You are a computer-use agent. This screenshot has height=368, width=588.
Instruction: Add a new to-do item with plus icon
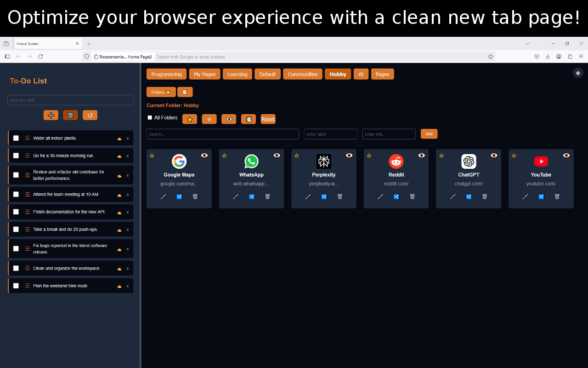(x=51, y=115)
